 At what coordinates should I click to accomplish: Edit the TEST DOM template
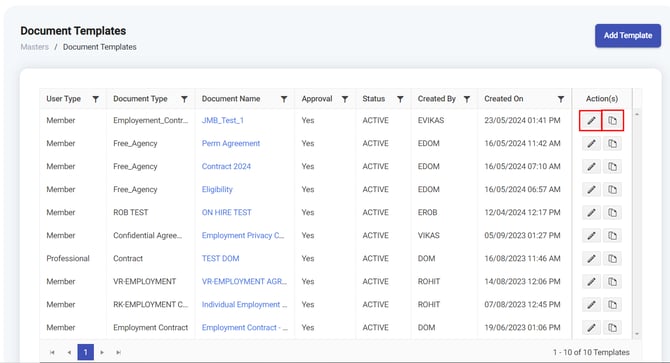[591, 259]
